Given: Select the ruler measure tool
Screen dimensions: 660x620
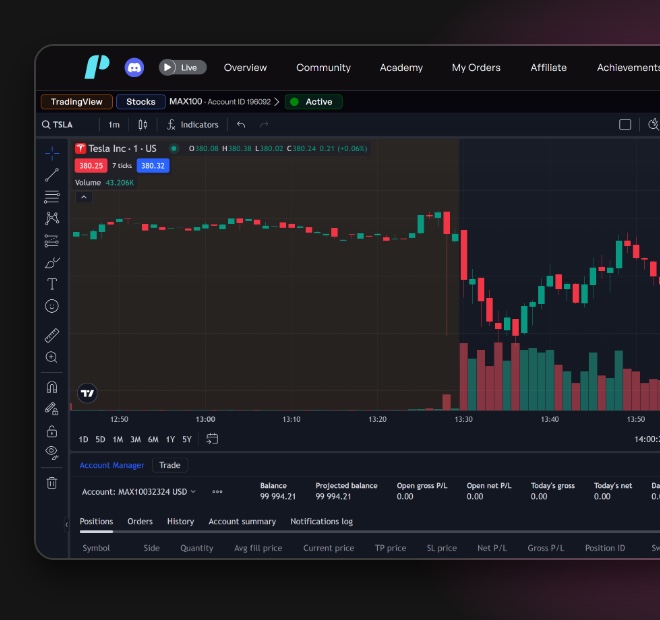Looking at the screenshot, I should pos(52,335).
